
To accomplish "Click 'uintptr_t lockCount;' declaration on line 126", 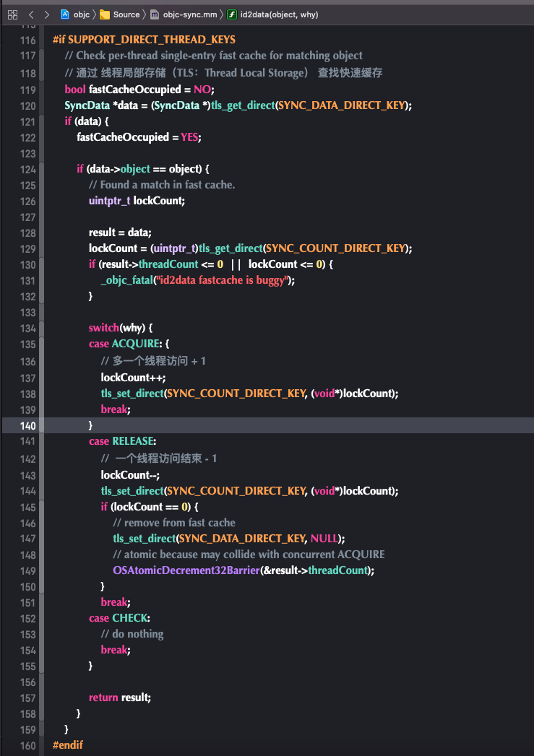I will [x=137, y=201].
